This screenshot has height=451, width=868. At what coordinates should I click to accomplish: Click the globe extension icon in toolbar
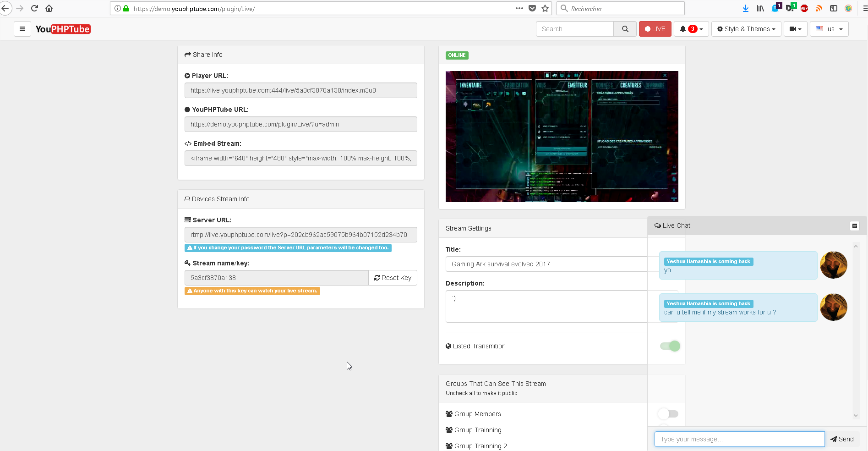coord(848,8)
